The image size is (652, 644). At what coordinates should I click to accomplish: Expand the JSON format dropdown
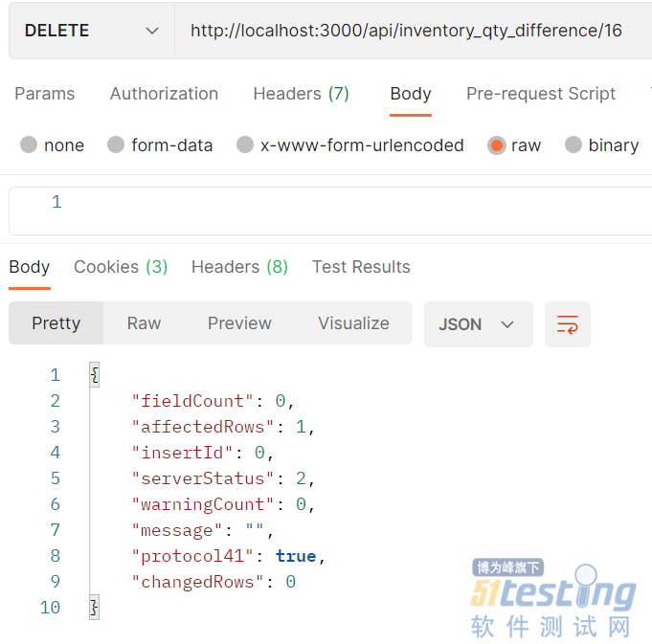(x=478, y=324)
